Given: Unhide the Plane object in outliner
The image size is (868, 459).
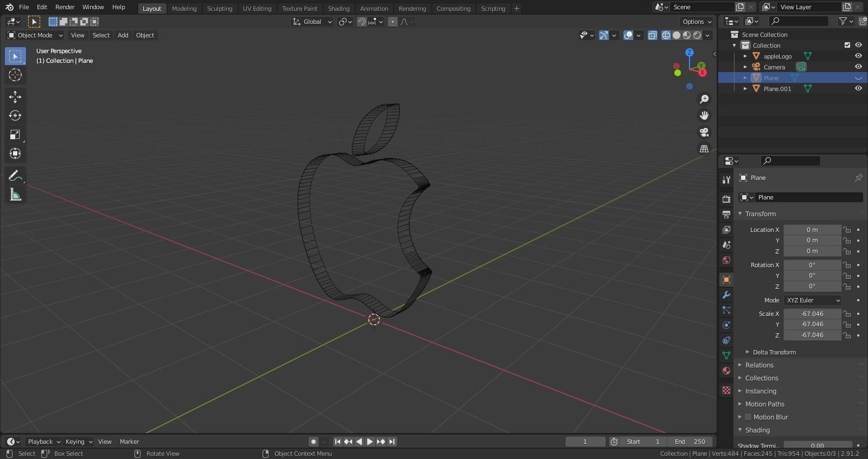Looking at the screenshot, I should click(x=858, y=78).
